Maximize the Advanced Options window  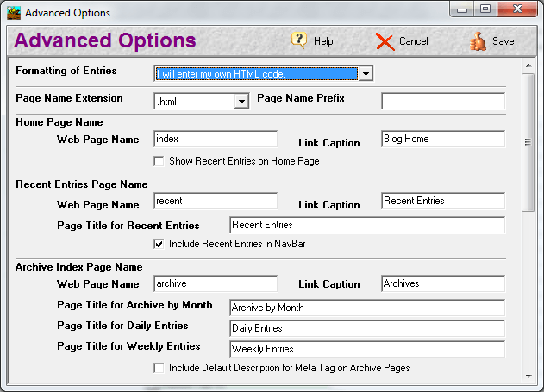485,9
